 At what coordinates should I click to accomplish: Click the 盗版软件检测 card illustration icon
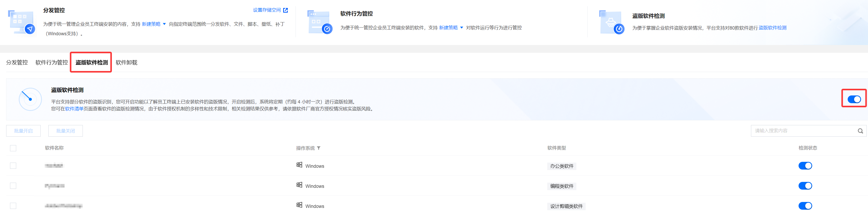click(x=611, y=22)
